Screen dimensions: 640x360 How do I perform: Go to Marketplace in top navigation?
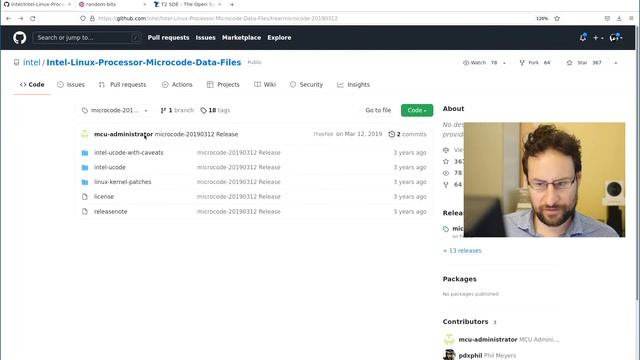click(x=241, y=38)
